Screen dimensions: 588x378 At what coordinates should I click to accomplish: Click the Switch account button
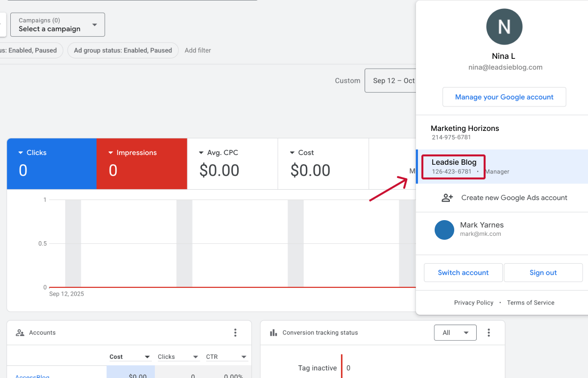(463, 272)
